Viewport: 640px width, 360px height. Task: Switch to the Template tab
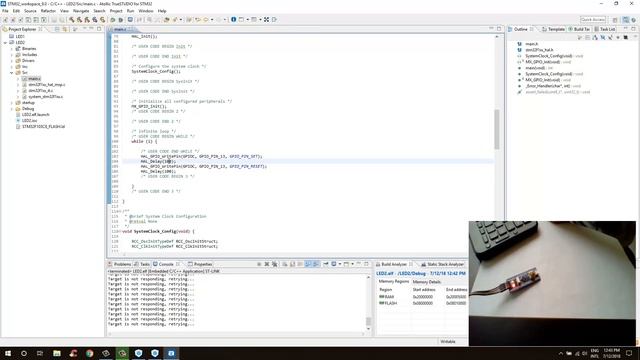click(x=553, y=29)
